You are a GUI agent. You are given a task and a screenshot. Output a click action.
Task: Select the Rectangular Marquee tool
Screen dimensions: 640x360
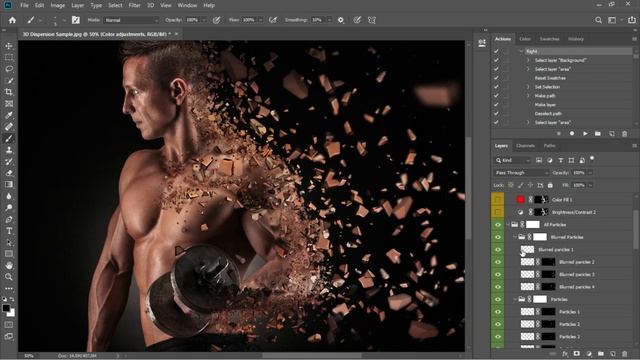pyautogui.click(x=9, y=58)
